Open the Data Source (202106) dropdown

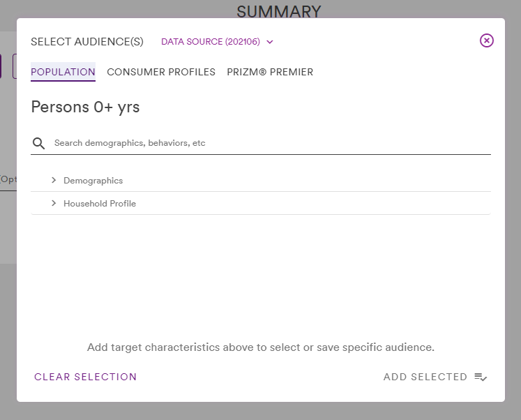pos(217,42)
